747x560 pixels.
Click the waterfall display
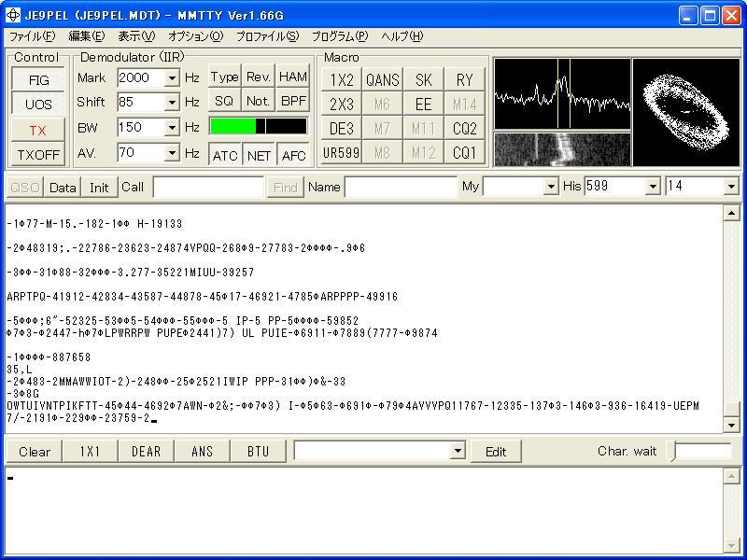(562, 149)
